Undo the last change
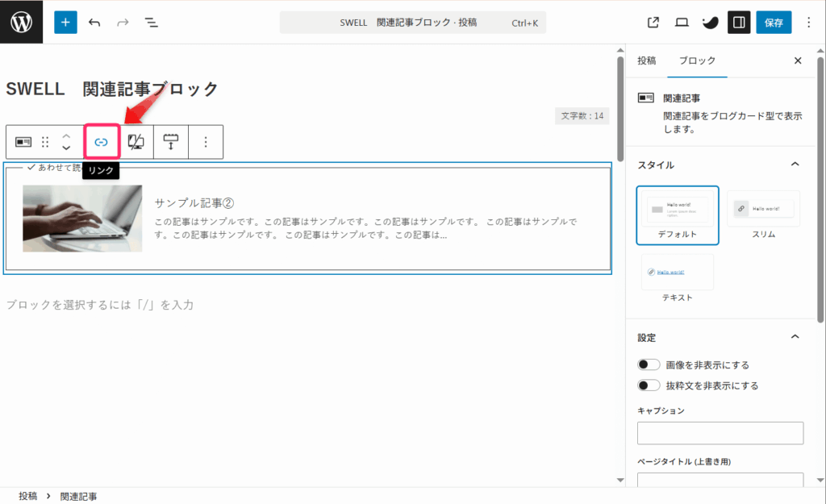 [94, 22]
